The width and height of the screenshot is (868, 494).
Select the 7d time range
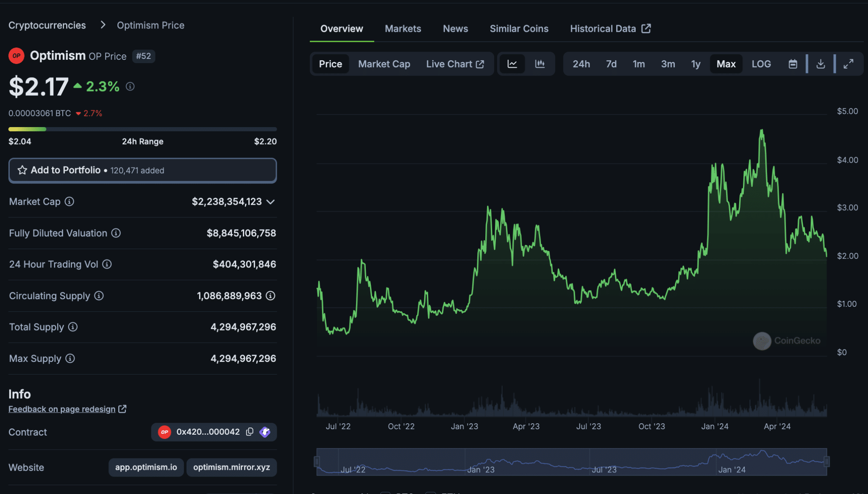click(x=611, y=64)
